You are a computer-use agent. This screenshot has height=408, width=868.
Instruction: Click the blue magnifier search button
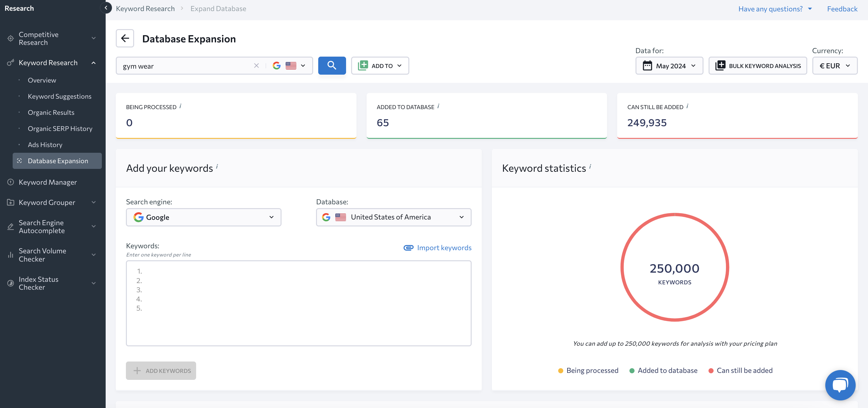(x=332, y=65)
